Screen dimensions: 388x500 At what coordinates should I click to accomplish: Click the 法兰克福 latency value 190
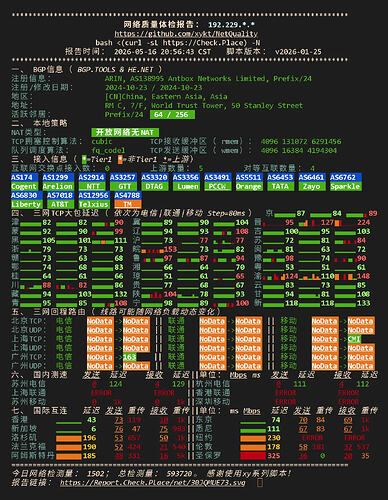coord(89,447)
